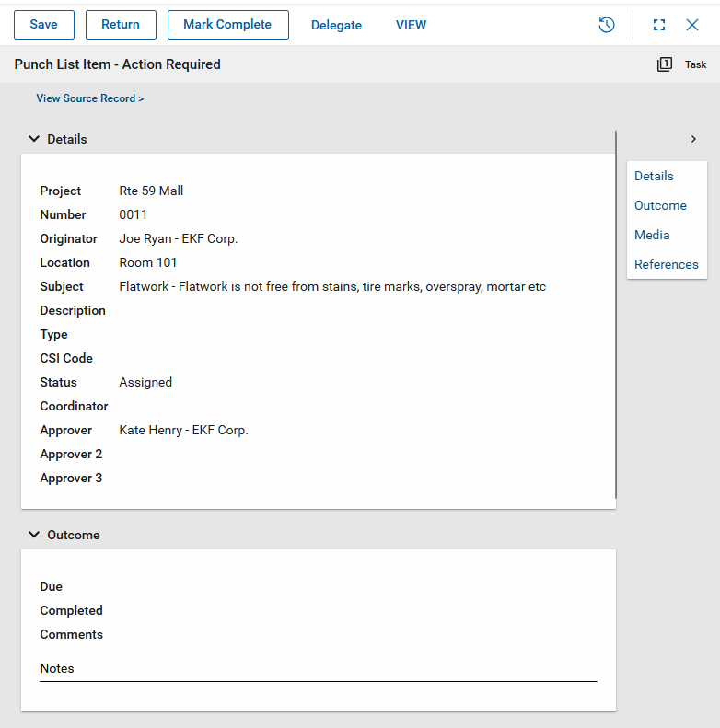The height and width of the screenshot is (728, 720).
Task: Jump to Details in side navigation
Action: tap(654, 176)
